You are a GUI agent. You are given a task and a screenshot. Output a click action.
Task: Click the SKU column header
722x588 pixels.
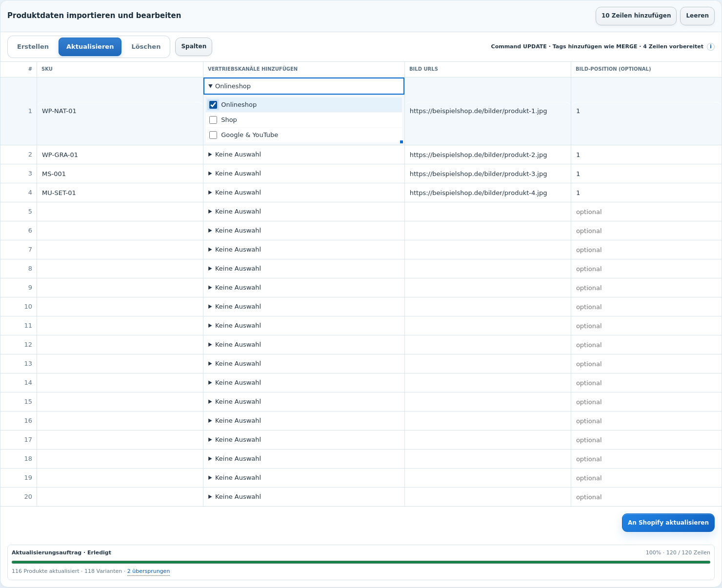click(120, 69)
